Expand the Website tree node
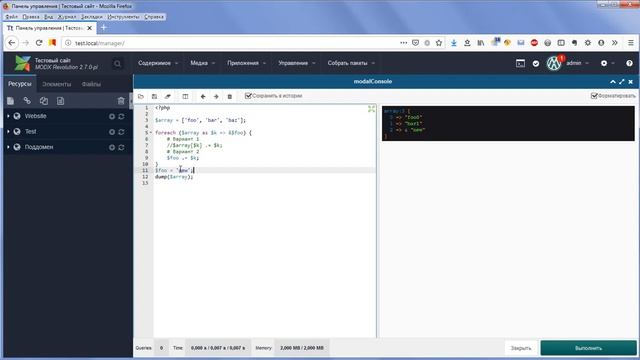640x360 pixels. 8,116
